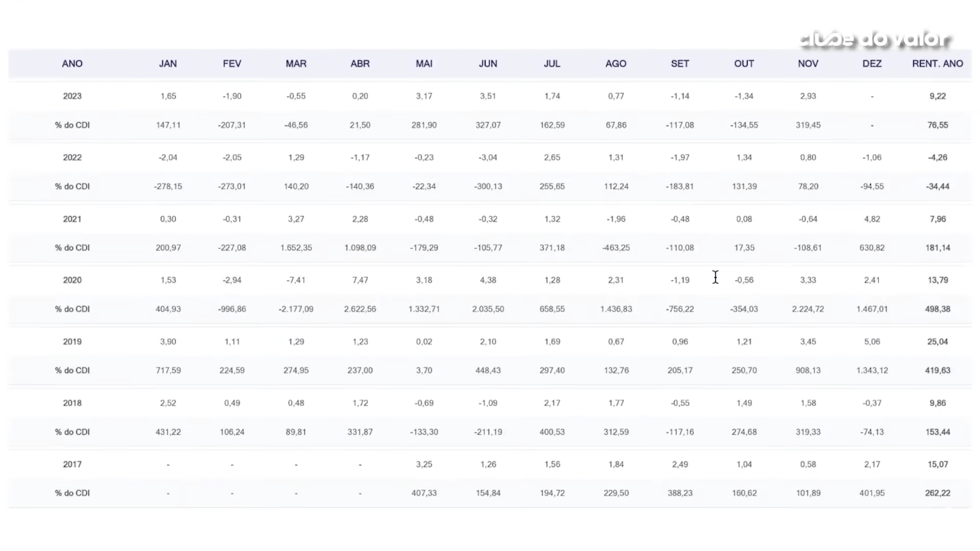Select the ANO column header
The width and height of the screenshot is (980, 551).
72,64
